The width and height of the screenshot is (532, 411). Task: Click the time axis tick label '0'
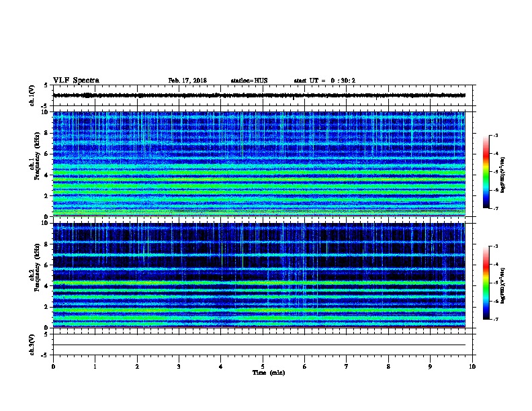coord(53,367)
